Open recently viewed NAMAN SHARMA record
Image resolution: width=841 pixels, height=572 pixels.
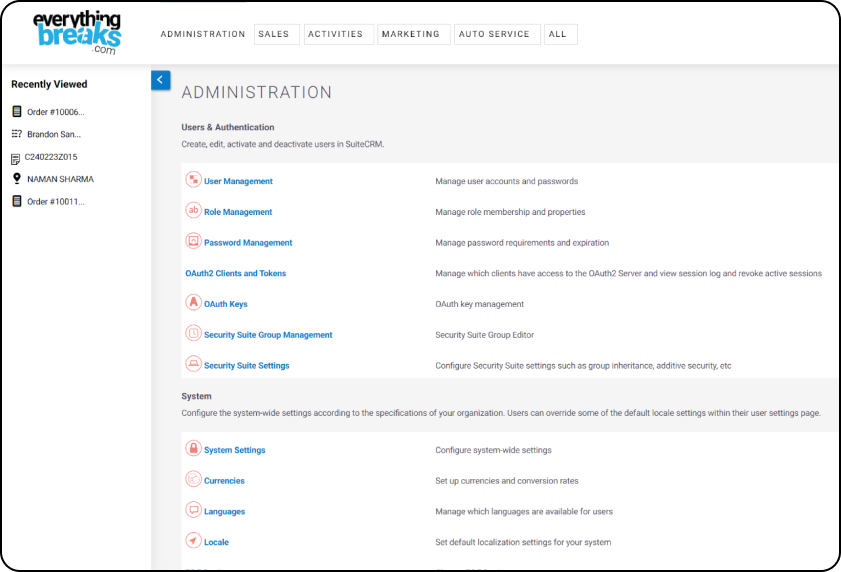pyautogui.click(x=60, y=179)
